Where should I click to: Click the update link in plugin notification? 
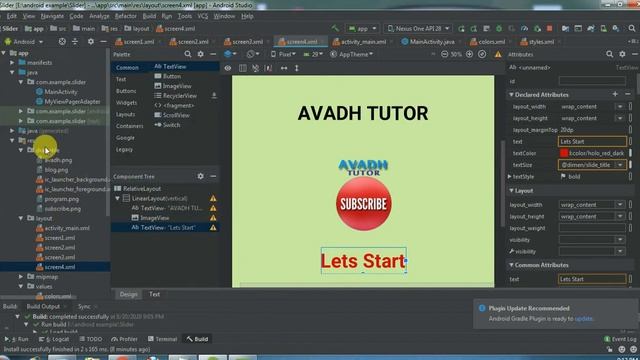tap(583, 318)
